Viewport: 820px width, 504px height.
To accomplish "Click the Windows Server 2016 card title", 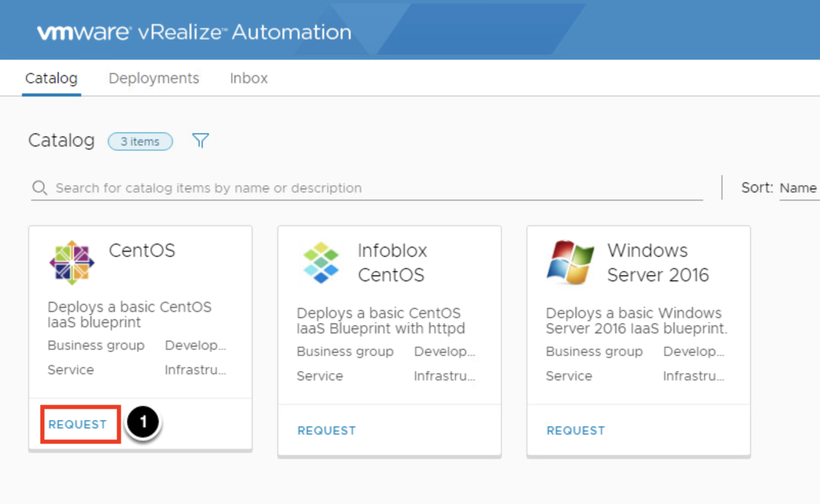I will [x=658, y=262].
